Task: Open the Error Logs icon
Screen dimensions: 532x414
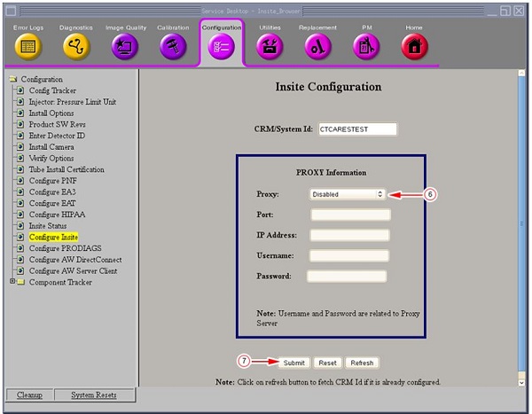Action: [27, 46]
